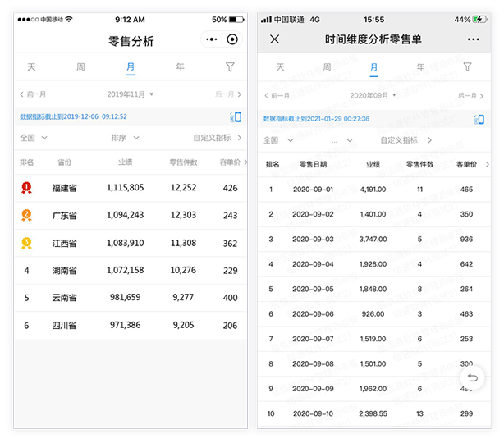Tap the 数据指标截止到2021-01-29 00:27:36 link
Image resolution: width=504 pixels, height=443 pixels.
(x=316, y=119)
